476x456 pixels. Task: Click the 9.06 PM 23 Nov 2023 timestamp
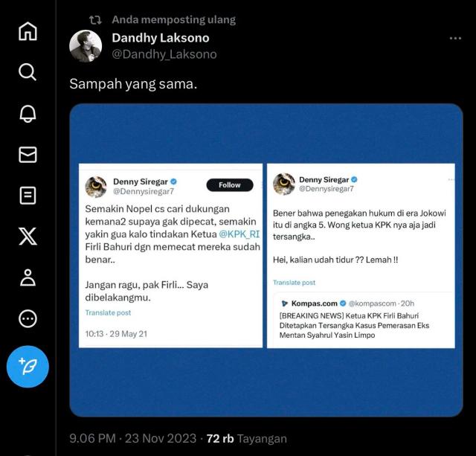[133, 438]
